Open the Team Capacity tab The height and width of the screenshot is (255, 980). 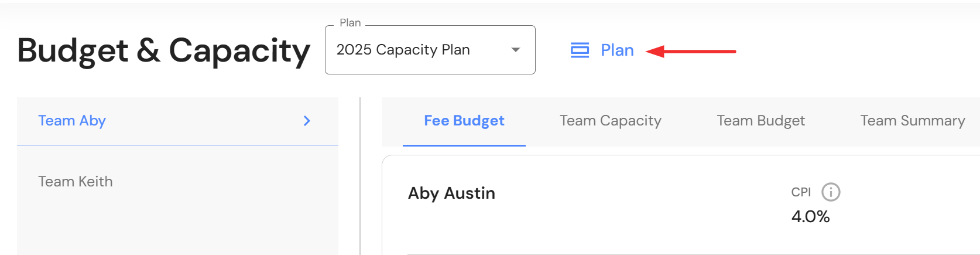point(610,121)
